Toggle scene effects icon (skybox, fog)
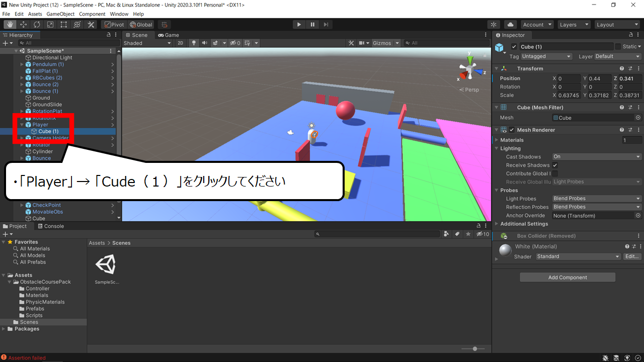Viewport: 644px width, 362px height. [215, 43]
